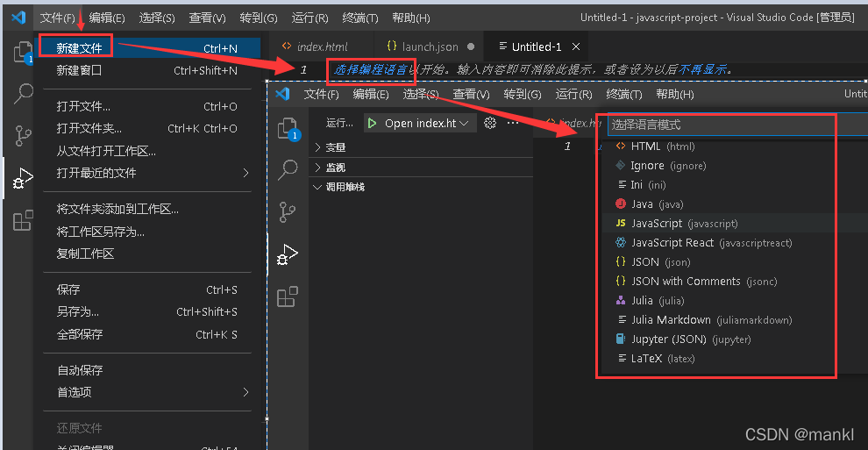This screenshot has height=450, width=868.
Task: Expand the 监视 section
Action: [421, 168]
